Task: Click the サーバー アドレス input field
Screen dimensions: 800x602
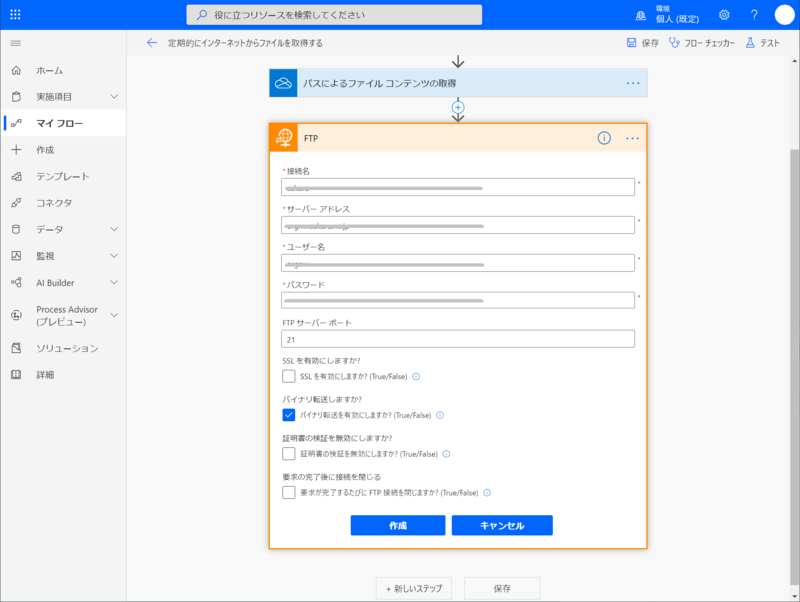Action: pos(458,225)
